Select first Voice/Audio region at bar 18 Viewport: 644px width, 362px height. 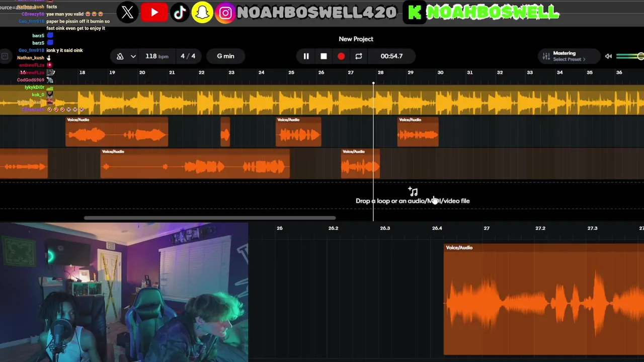(117, 132)
